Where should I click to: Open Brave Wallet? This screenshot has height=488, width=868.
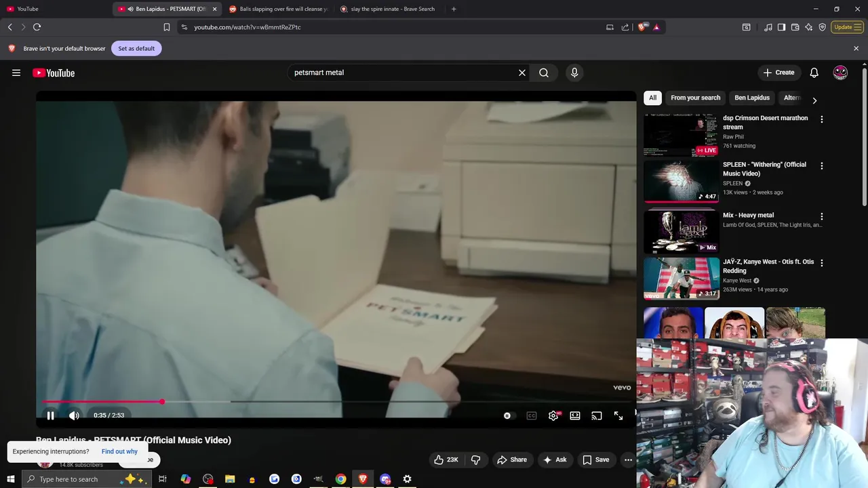[x=795, y=27]
